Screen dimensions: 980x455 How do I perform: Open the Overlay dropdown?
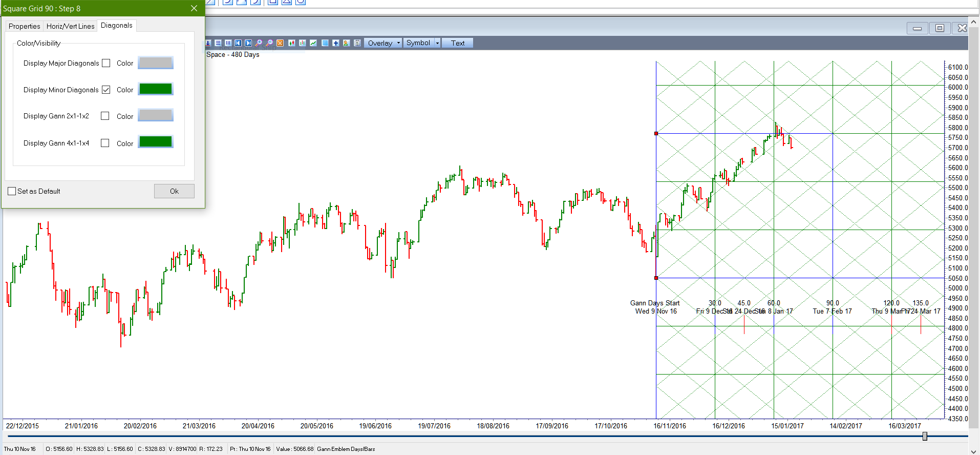pos(384,43)
